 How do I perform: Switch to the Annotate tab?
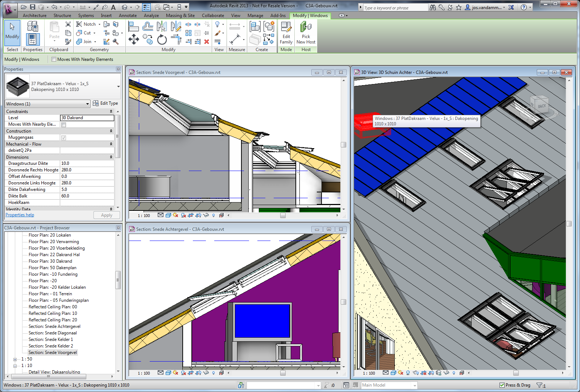[128, 16]
